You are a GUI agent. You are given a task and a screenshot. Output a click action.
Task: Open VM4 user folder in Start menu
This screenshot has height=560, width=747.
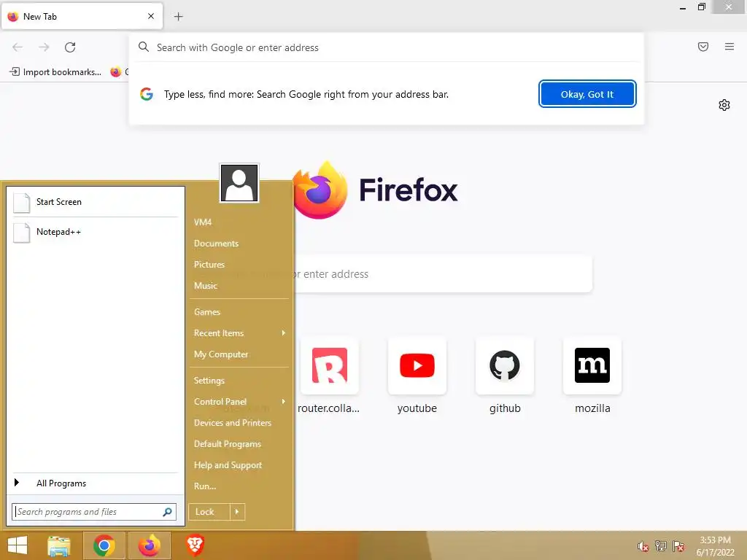[x=203, y=222]
